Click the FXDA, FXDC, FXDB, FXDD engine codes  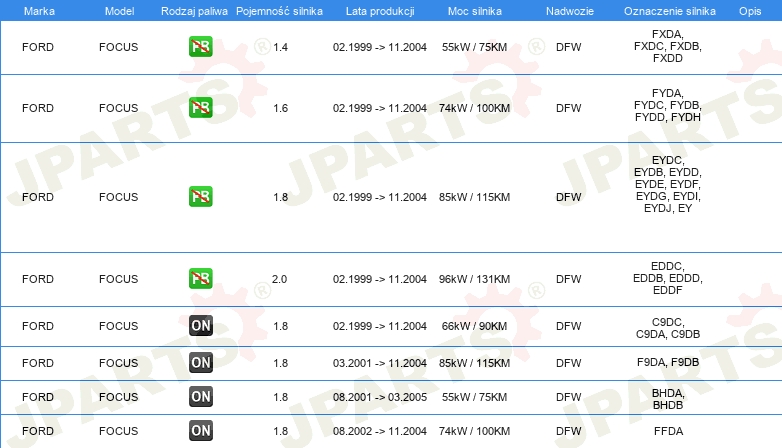pos(668,46)
